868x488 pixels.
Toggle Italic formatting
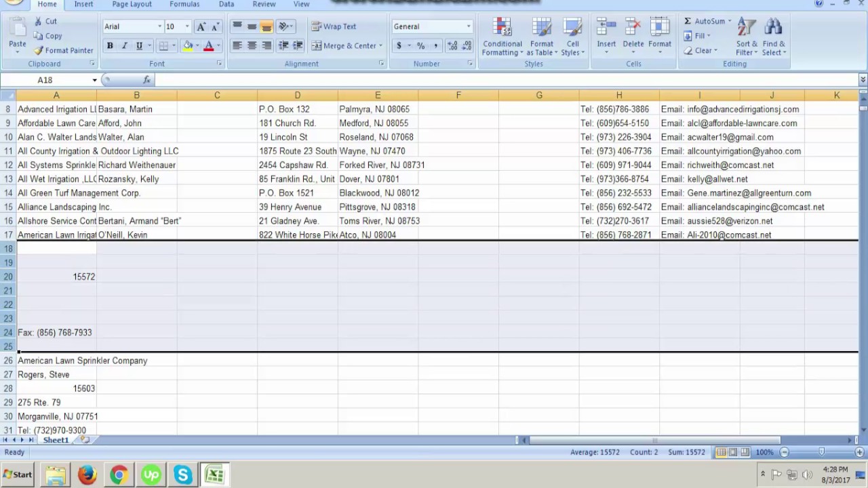pos(124,45)
